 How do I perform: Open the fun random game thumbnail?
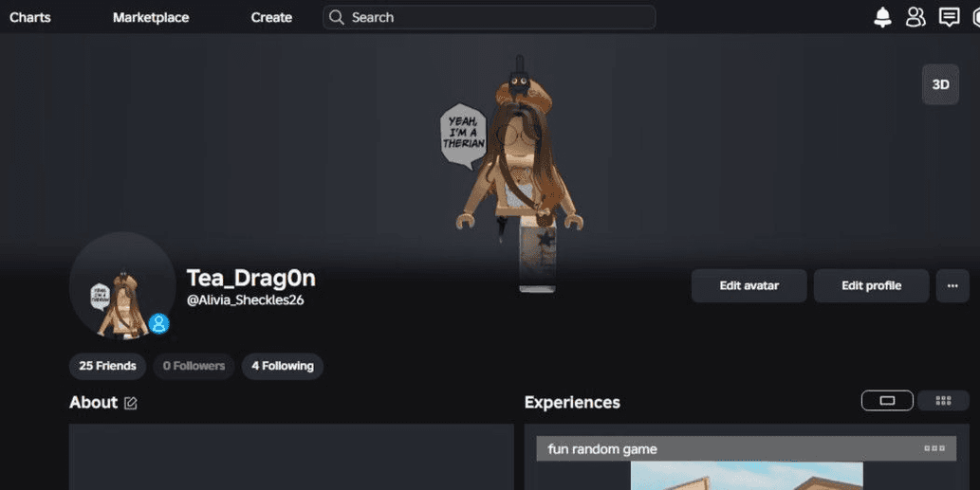click(x=747, y=476)
